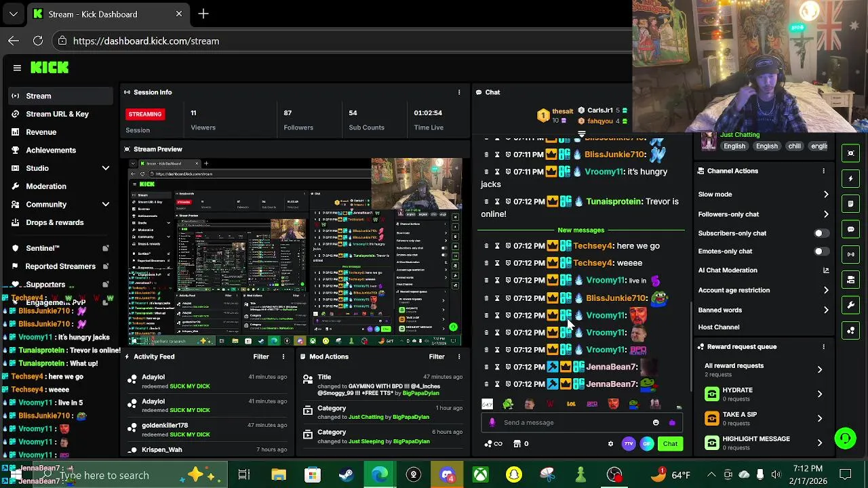Open Channel Actions three-dot menu
868x488 pixels.
pos(824,171)
